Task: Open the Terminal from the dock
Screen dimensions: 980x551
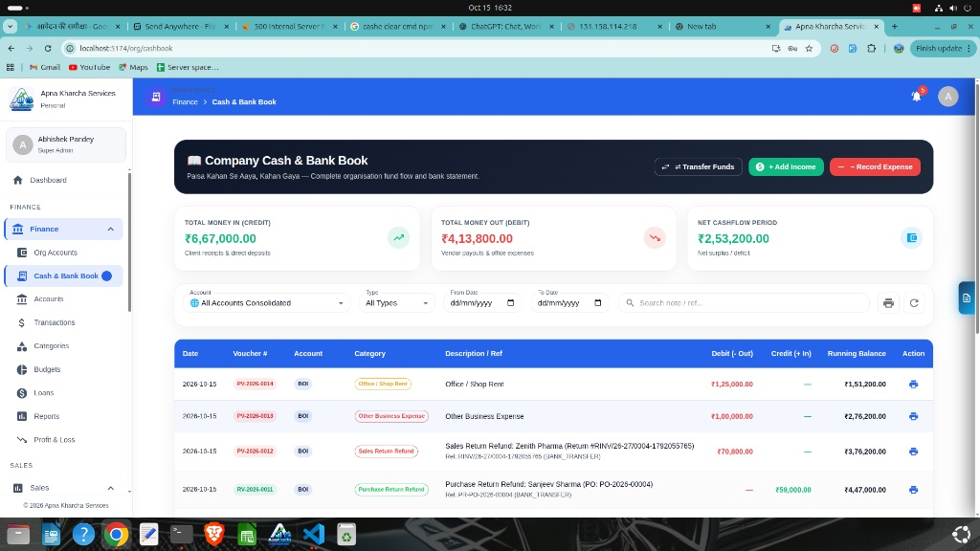Action: (181, 534)
